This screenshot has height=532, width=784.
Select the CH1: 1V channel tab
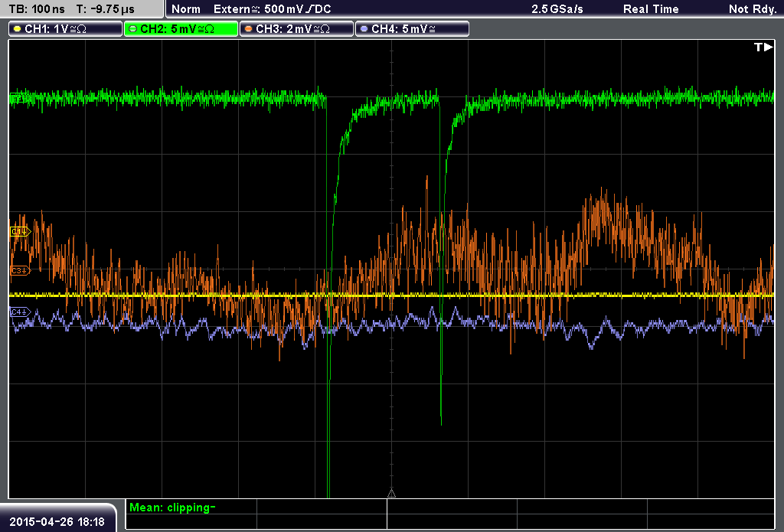point(66,29)
